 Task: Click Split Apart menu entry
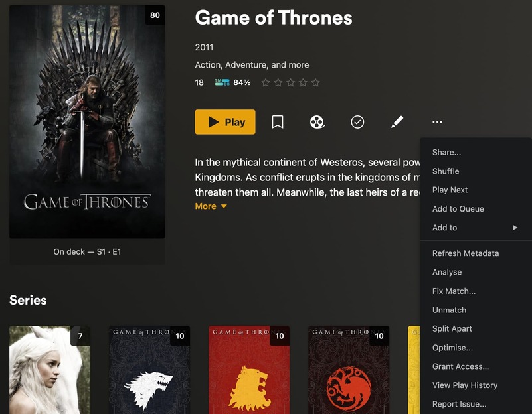pos(476,328)
